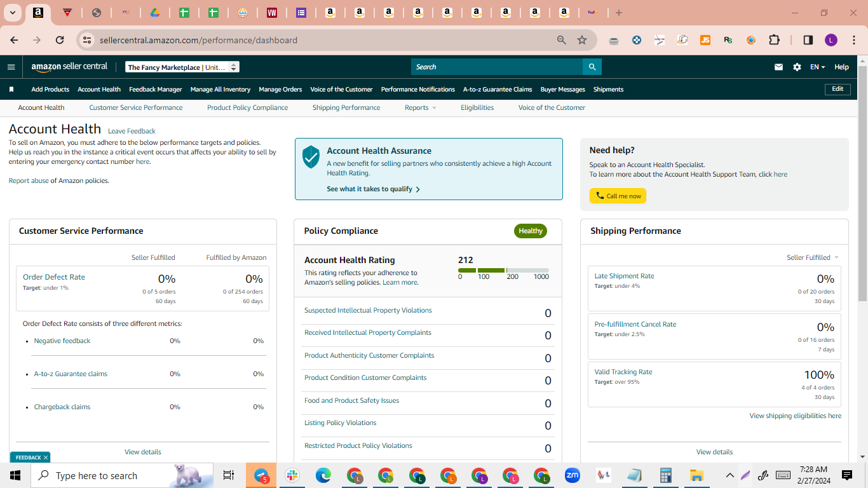Open the Valid Tracking Rate link

[623, 372]
